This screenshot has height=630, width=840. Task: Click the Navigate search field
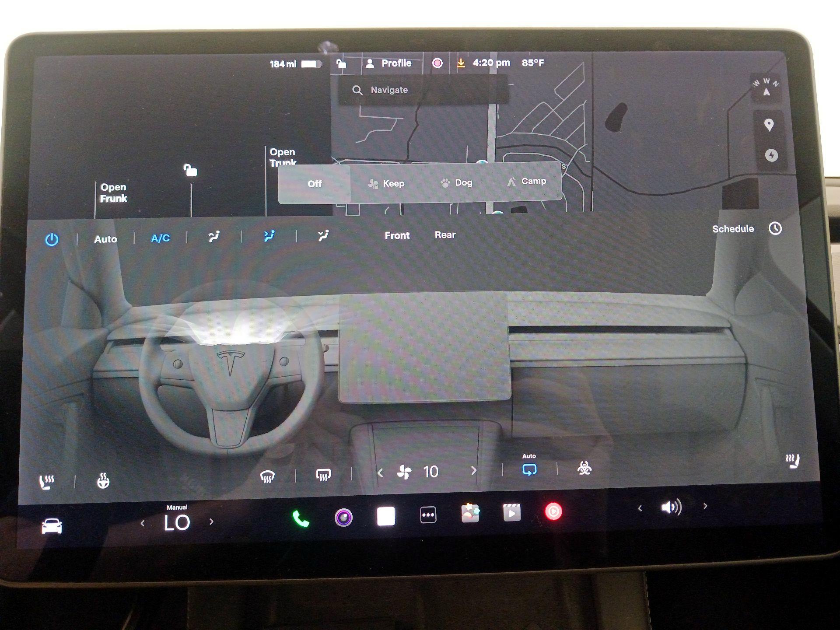pyautogui.click(x=423, y=90)
